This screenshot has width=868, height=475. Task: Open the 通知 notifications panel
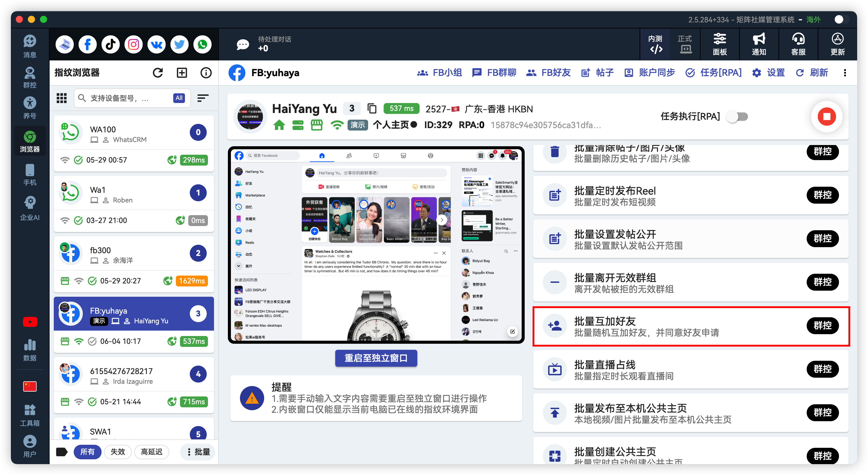tap(759, 44)
